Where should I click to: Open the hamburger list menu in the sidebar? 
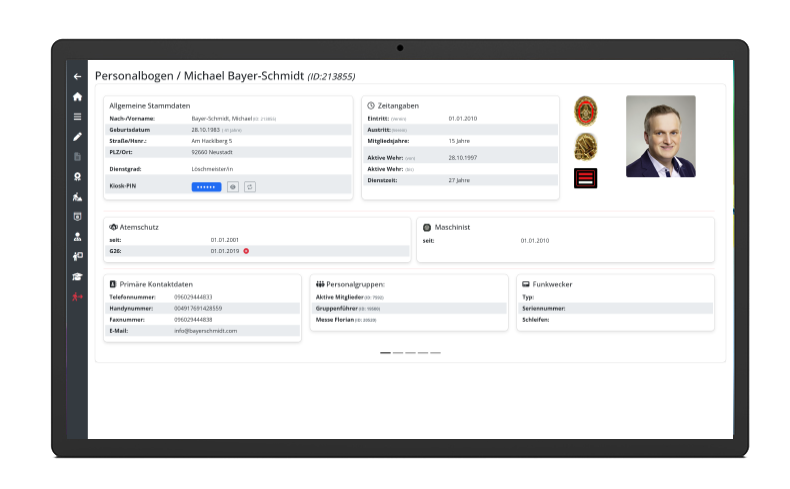[x=77, y=117]
